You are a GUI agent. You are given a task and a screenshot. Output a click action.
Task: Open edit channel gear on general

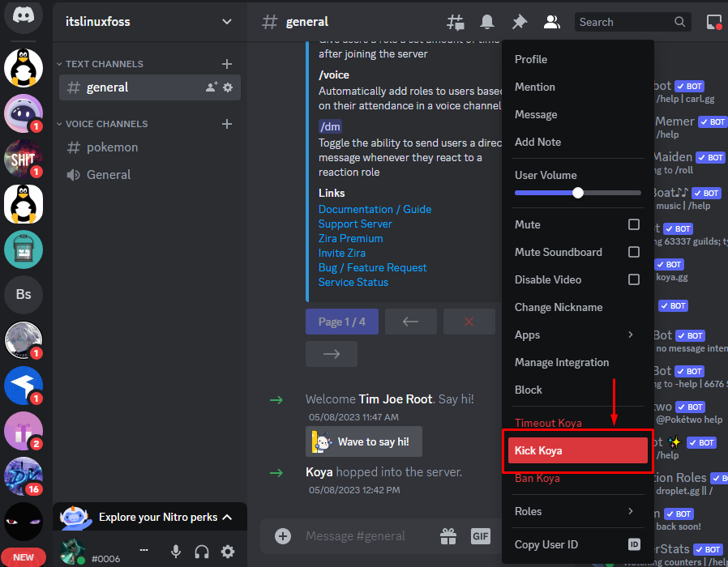click(228, 87)
